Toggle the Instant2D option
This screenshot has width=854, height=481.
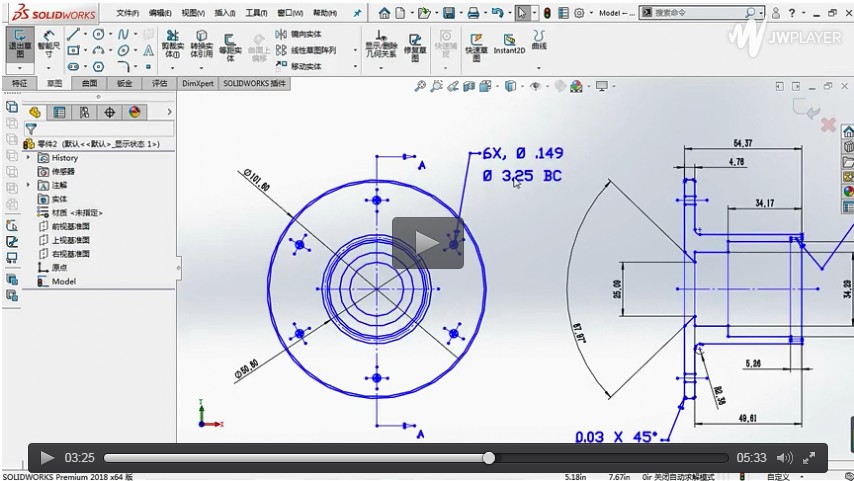click(511, 41)
